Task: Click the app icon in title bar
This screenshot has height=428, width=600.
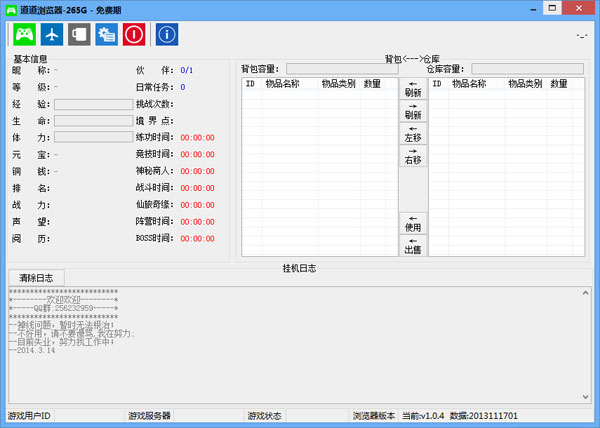Action: [x=11, y=8]
